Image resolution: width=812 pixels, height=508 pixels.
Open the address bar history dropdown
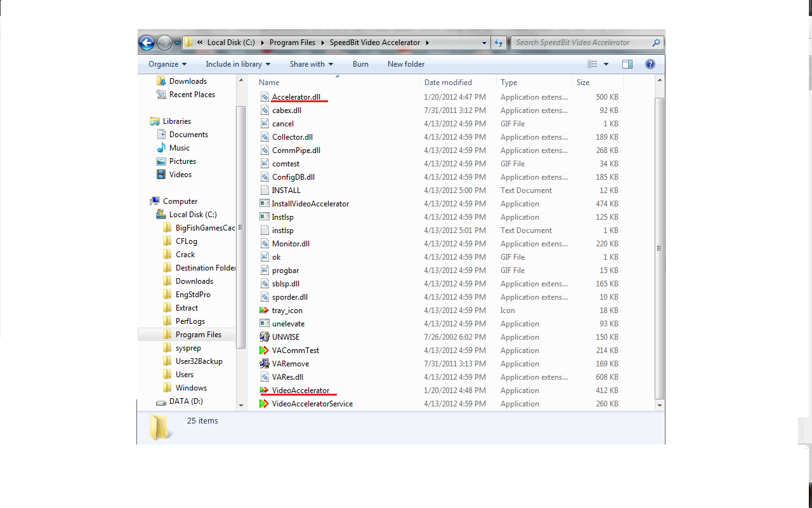[485, 43]
